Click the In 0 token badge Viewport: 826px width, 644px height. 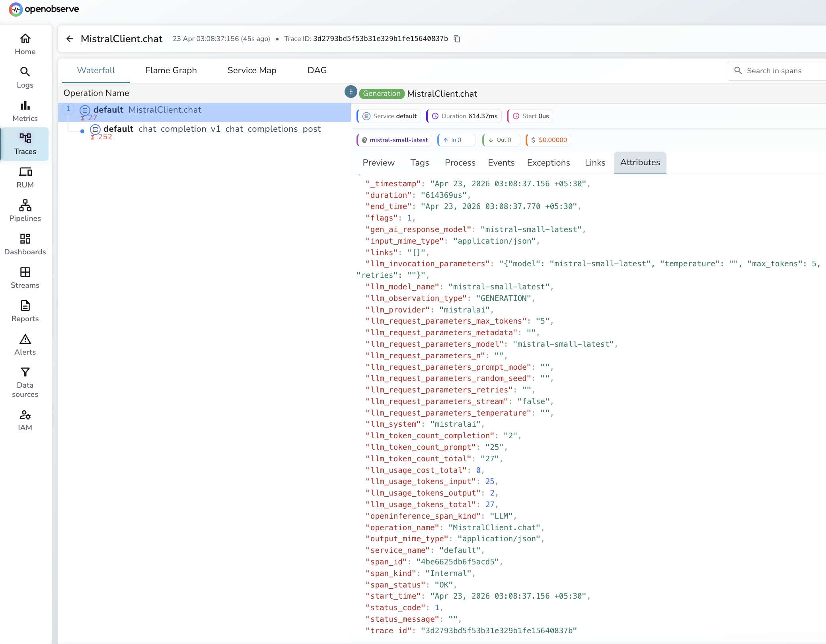pyautogui.click(x=455, y=140)
